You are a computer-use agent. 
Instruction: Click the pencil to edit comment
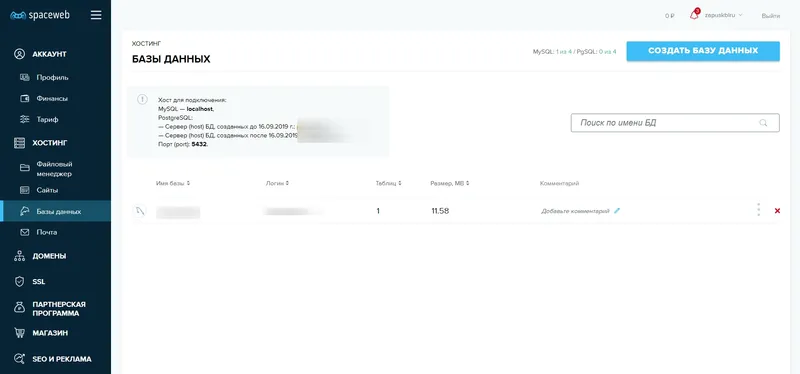[617, 210]
